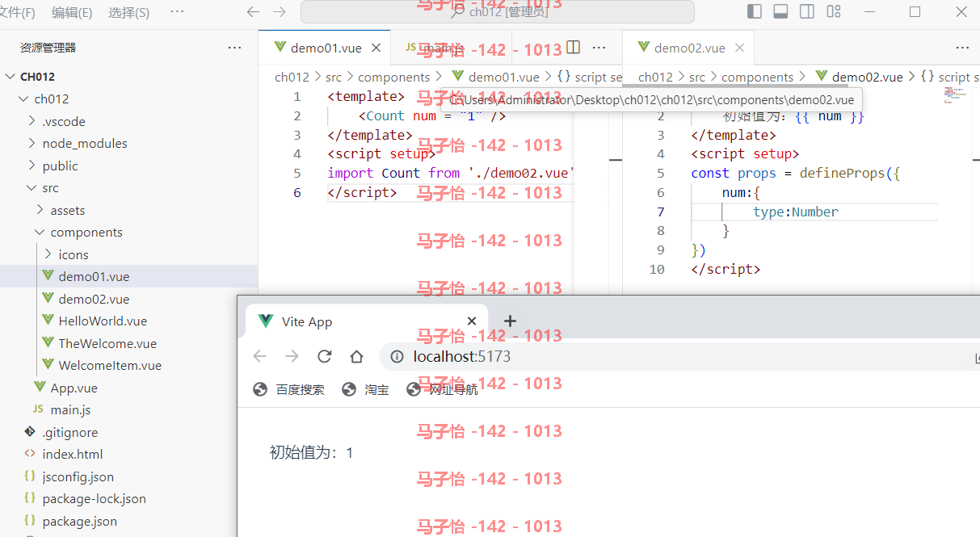
Task: Click demo01.vue in the left breadcrumb
Action: [x=503, y=77]
